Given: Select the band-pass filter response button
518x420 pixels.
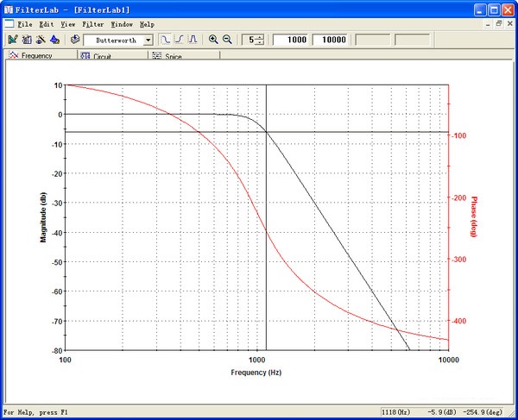Looking at the screenshot, I should [x=193, y=40].
